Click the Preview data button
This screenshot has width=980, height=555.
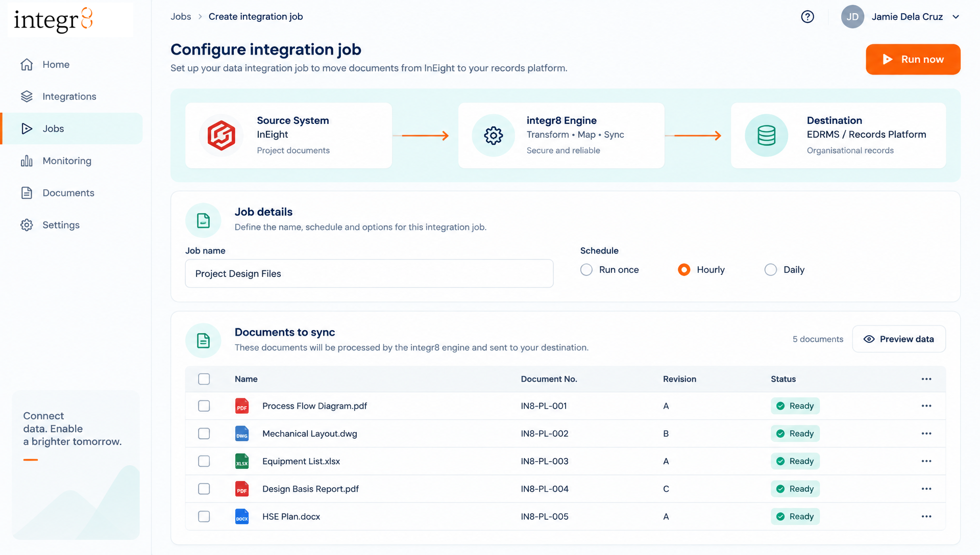pos(899,339)
